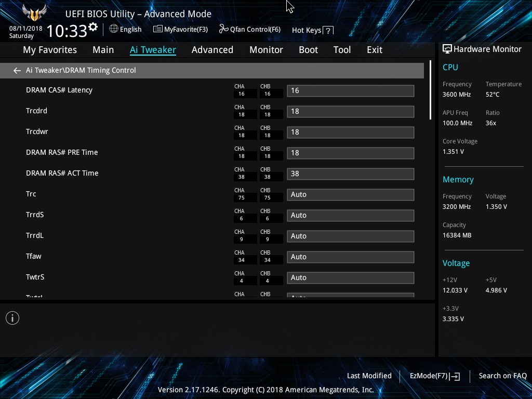Click the 08/11/2018 date text
532x399 pixels.
(26, 29)
